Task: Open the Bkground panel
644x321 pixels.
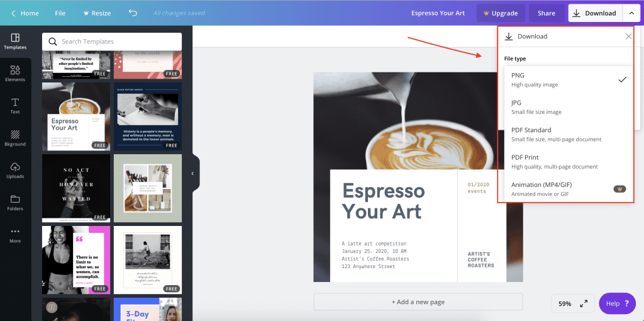Action: [15, 138]
